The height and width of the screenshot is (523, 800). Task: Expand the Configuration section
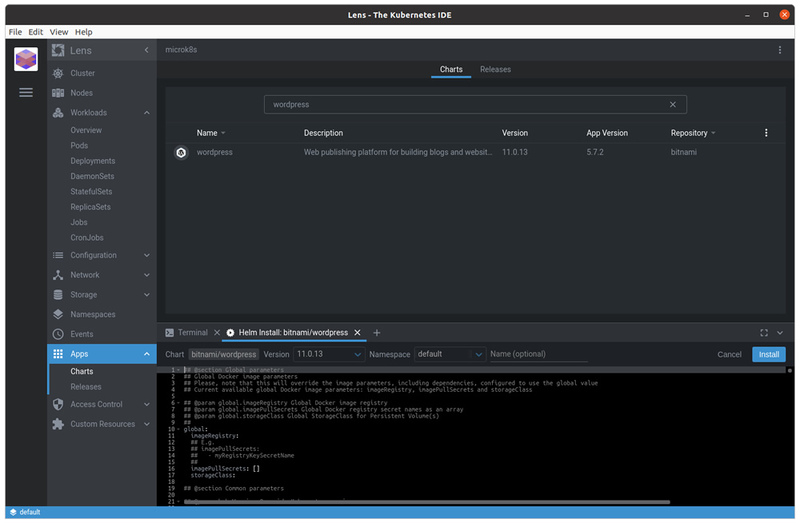point(146,255)
